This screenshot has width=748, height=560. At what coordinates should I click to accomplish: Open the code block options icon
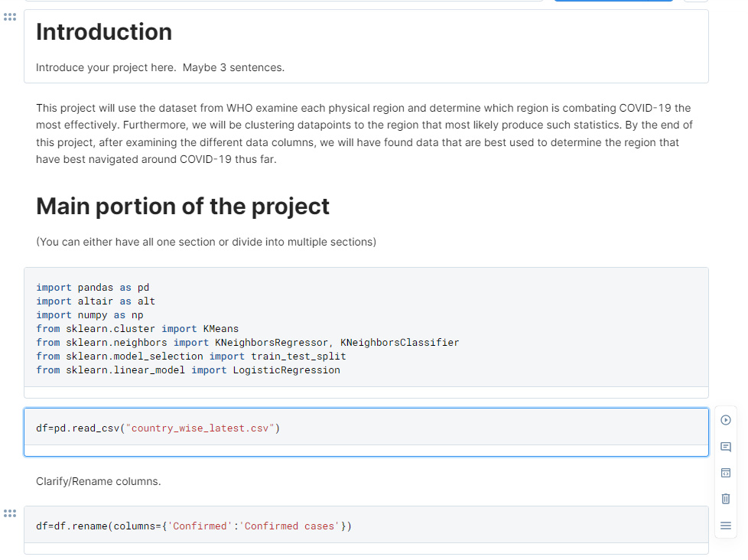[725, 473]
